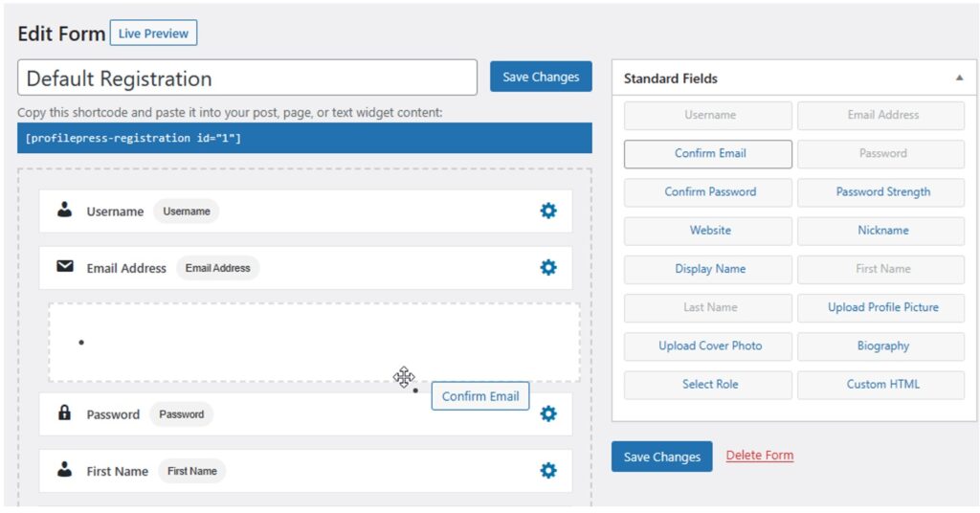This screenshot has height=513, width=980.
Task: Click the disabled Password standard field button
Action: pyautogui.click(x=881, y=154)
